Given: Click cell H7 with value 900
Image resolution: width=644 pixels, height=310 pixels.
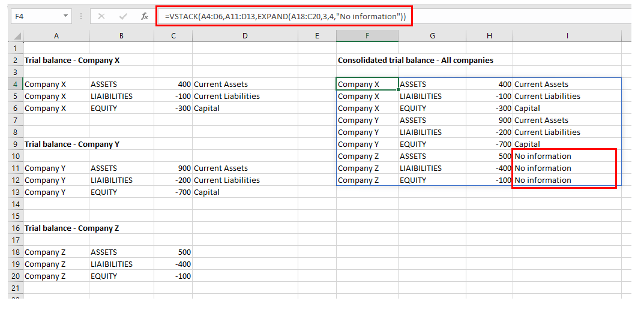Looking at the screenshot, I should click(489, 120).
